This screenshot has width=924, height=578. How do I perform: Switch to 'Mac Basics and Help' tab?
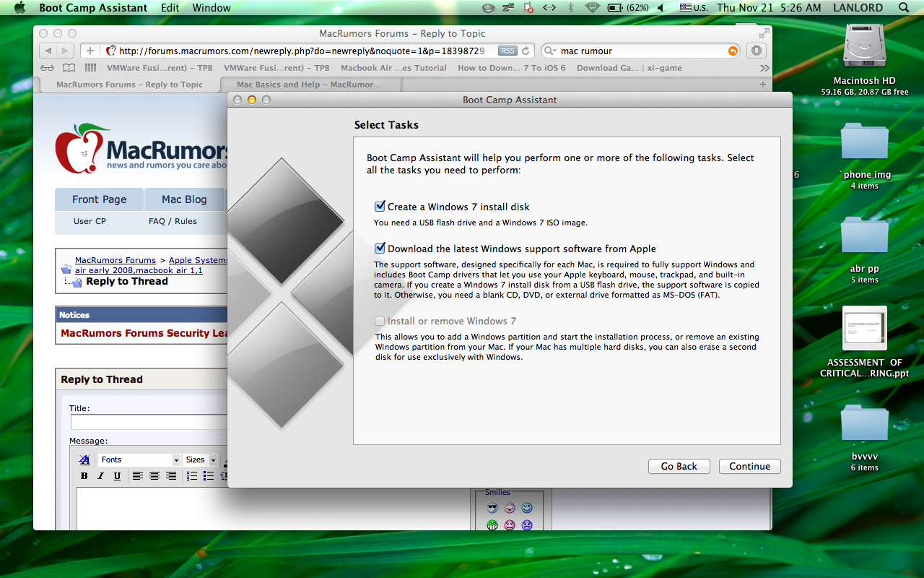pyautogui.click(x=309, y=85)
